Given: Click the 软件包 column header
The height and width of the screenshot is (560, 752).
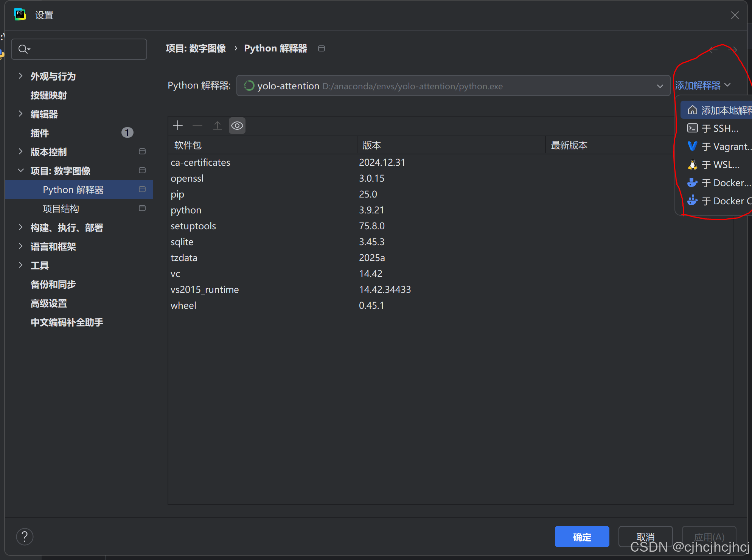Looking at the screenshot, I should (263, 145).
